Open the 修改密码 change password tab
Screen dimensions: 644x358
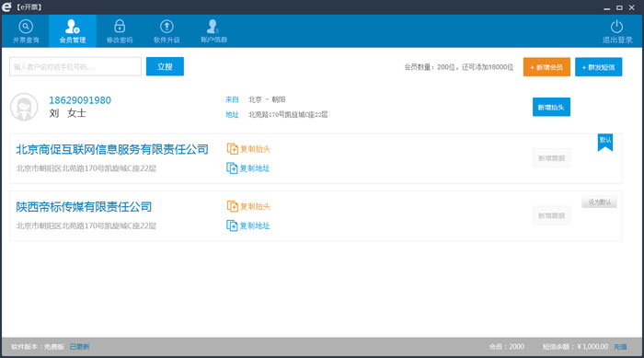(120, 31)
